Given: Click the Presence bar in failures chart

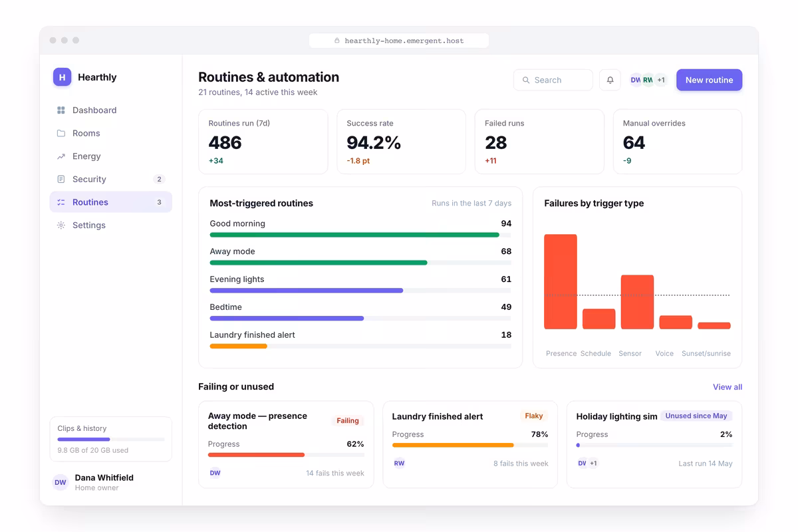Looking at the screenshot, I should [561, 281].
